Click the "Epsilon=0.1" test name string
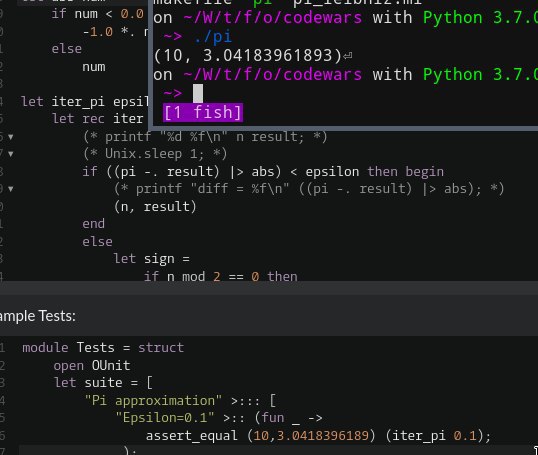538x455 pixels. pyautogui.click(x=165, y=418)
